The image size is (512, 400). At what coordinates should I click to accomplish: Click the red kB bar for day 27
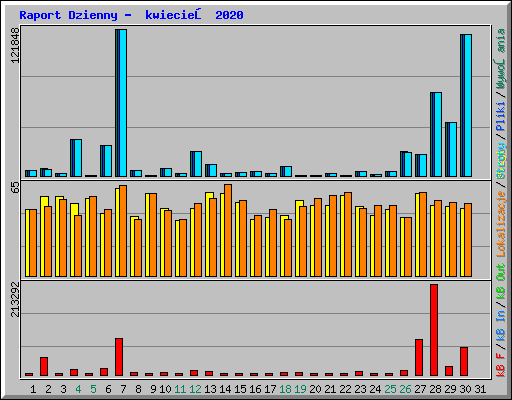point(419,358)
